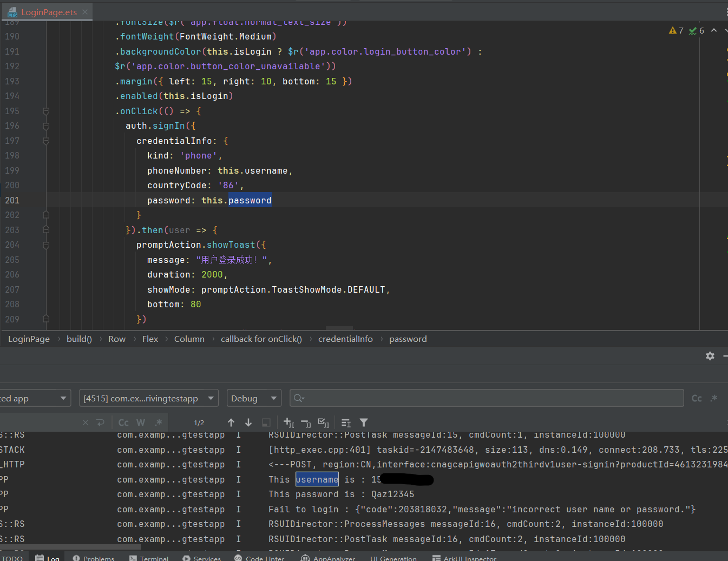Toggle Words option in find bar
Screen dimensions: 728x561
point(141,423)
